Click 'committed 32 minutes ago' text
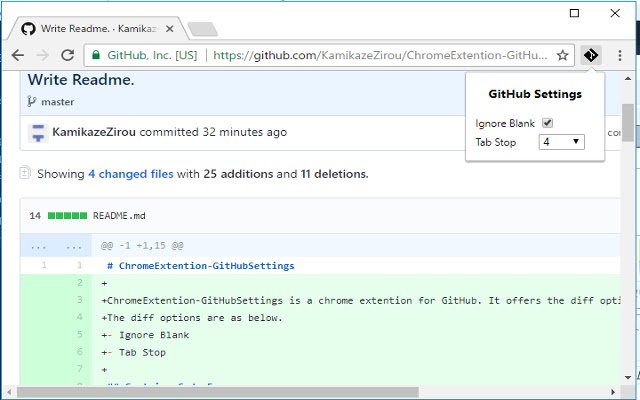This screenshot has height=400, width=640. (213, 132)
